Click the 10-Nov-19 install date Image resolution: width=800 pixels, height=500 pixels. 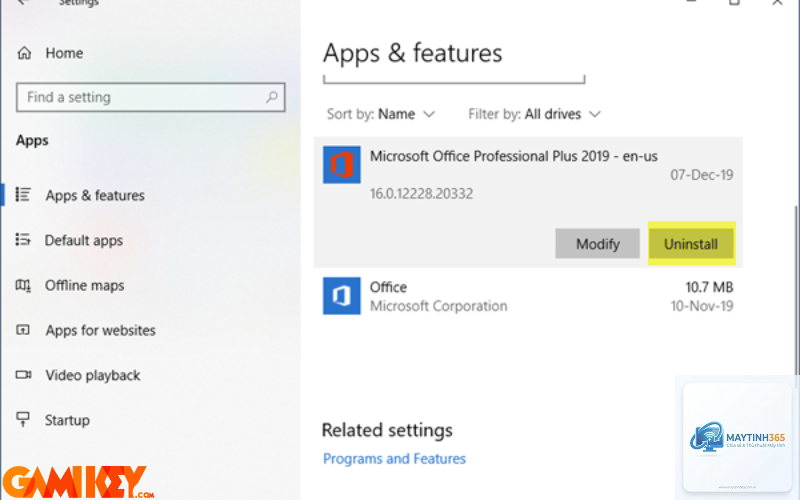coord(702,306)
